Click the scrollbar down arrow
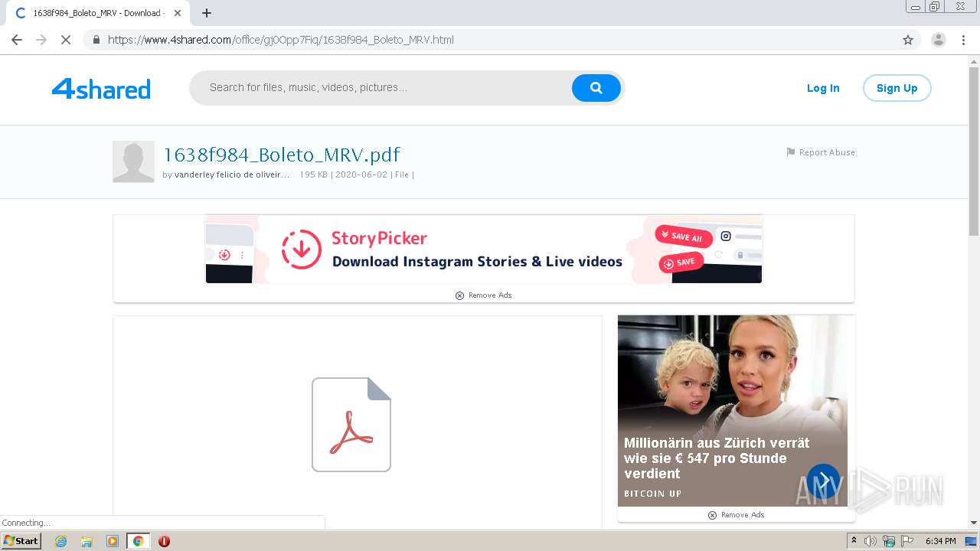The image size is (980, 551). click(974, 523)
